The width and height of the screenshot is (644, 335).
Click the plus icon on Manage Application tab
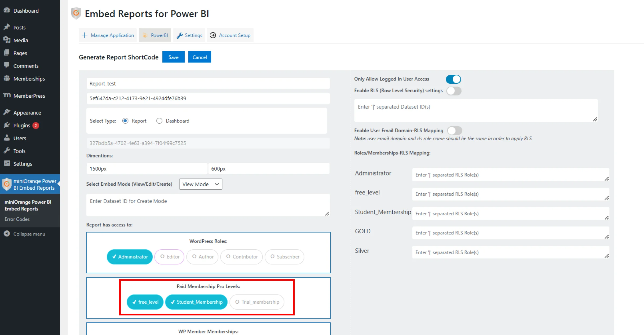(x=85, y=35)
